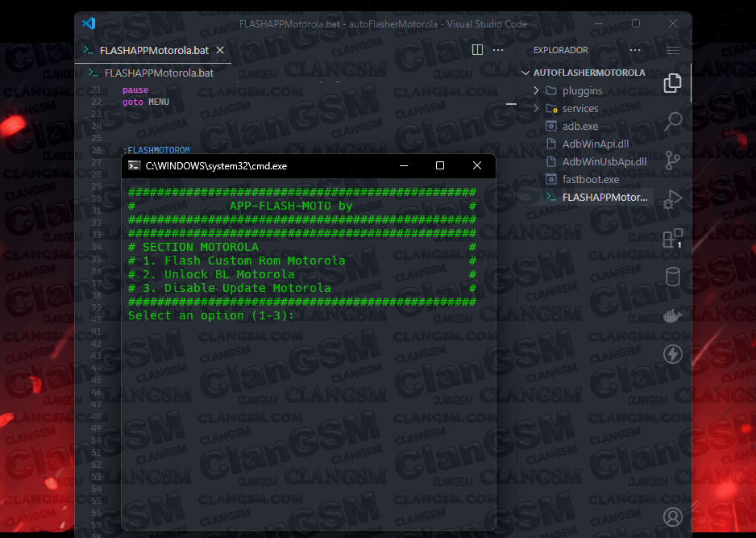Click the 'SECTION MOTOROLA' heading in cmd
The width and height of the screenshot is (756, 538).
(x=201, y=247)
